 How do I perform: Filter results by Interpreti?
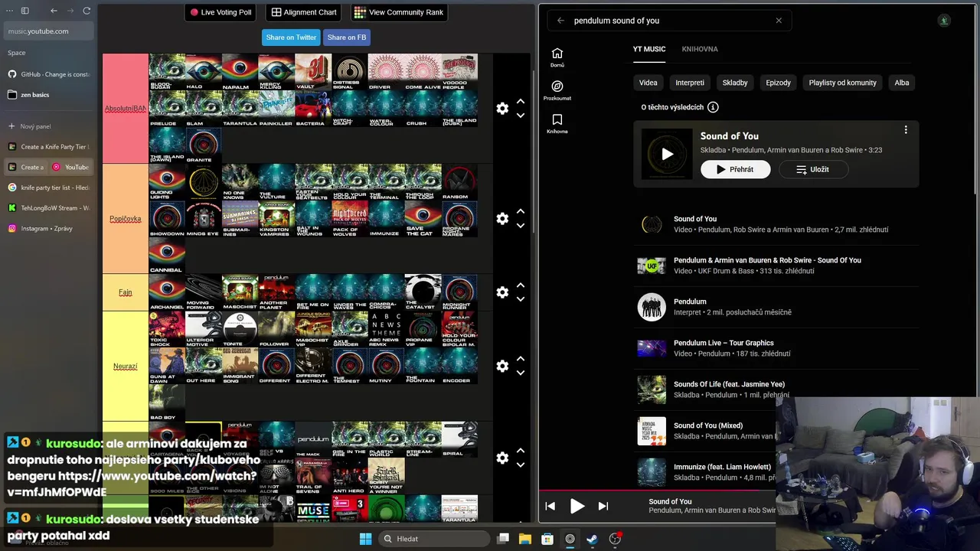click(x=690, y=83)
